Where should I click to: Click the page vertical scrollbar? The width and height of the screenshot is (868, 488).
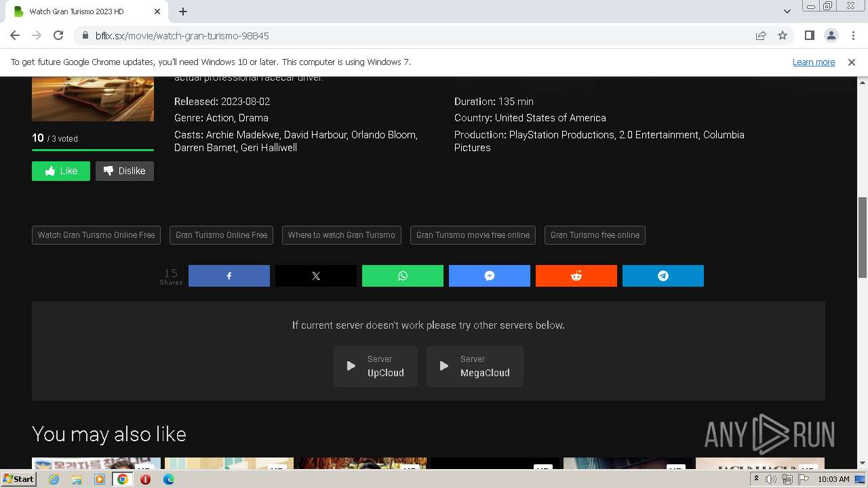pos(863,237)
